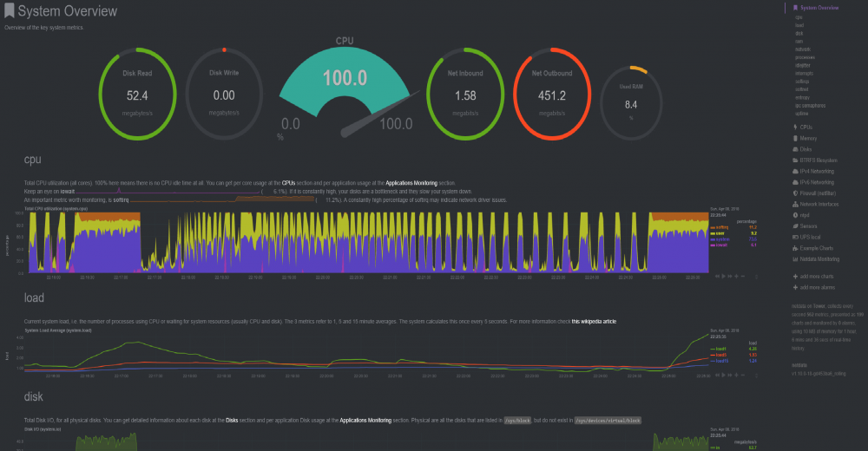Zoom out the CPU chart with minus
868x451 pixels.
743,276
